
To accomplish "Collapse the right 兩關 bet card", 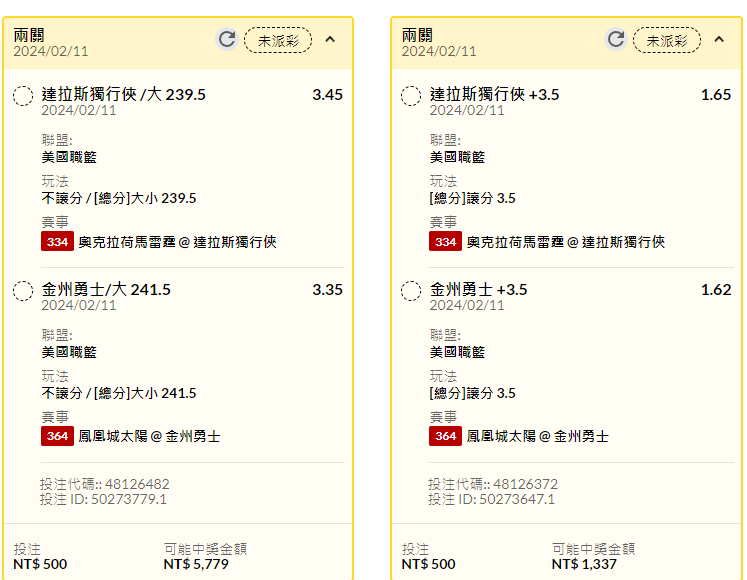I will [x=719, y=40].
